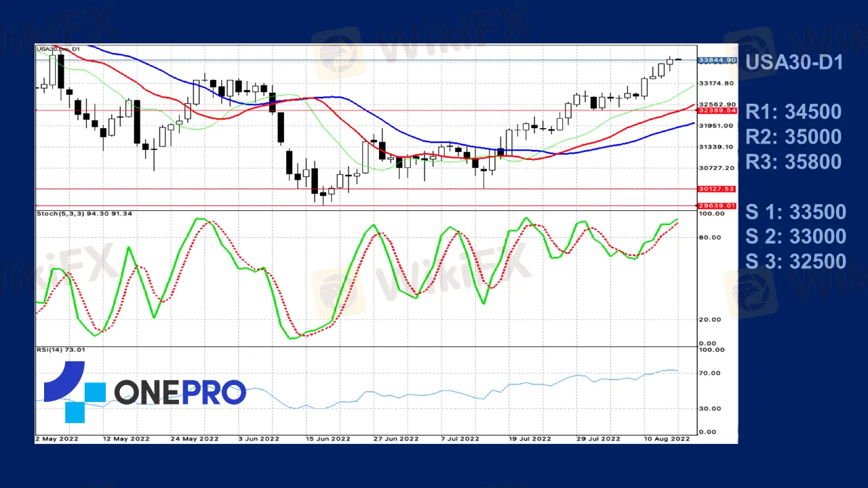Click the last candlestick on the chart
The height and width of the screenshot is (488, 868).
[x=677, y=60]
